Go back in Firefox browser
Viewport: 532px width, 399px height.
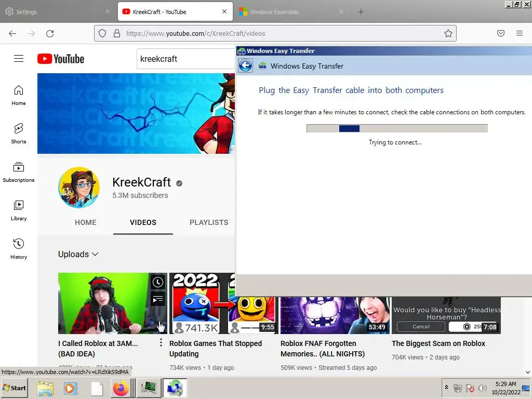pyautogui.click(x=12, y=33)
